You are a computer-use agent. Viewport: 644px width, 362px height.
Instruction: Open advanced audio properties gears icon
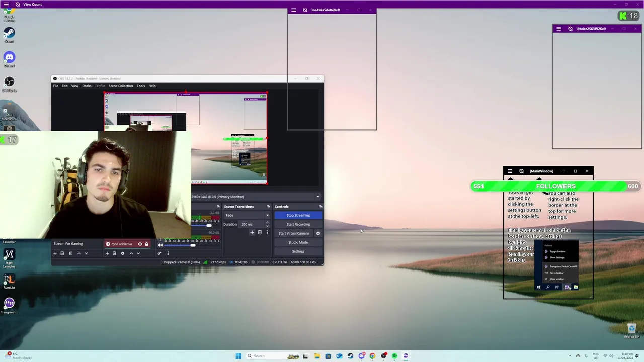coord(159,253)
